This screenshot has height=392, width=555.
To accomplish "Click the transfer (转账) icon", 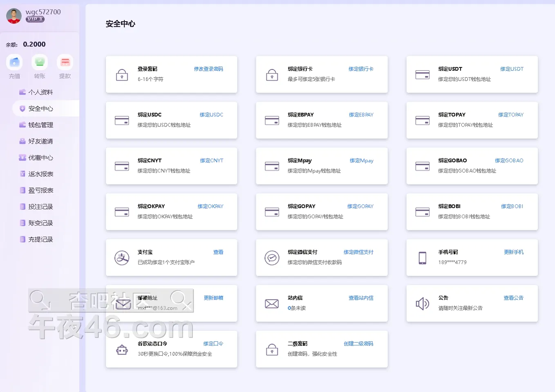I will (40, 62).
